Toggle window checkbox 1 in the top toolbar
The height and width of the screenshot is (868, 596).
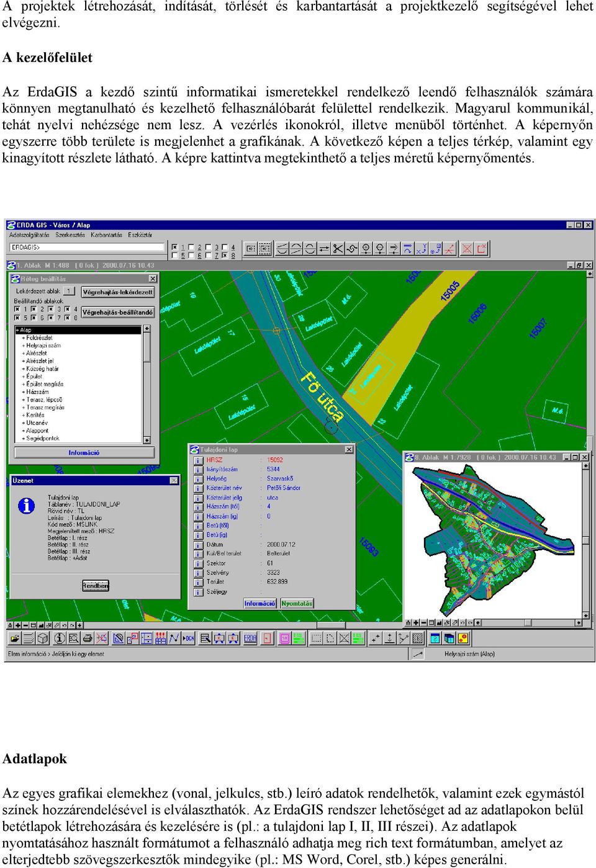174,247
